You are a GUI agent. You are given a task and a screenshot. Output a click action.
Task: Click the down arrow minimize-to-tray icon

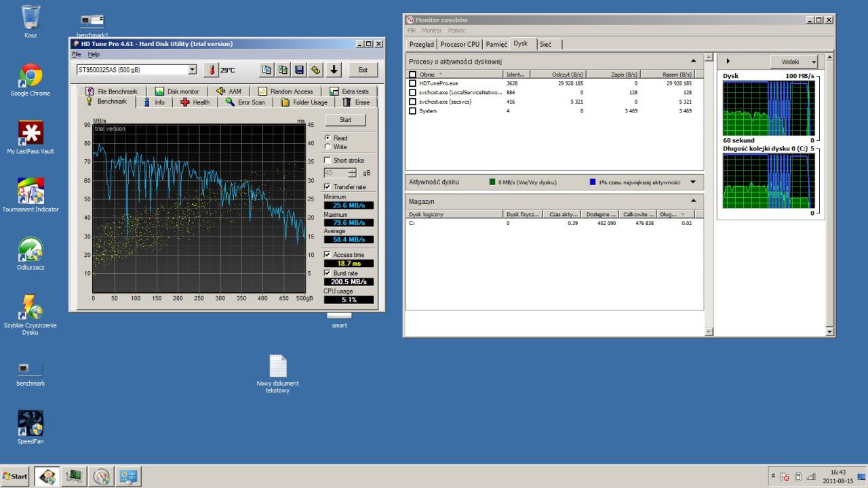click(334, 70)
